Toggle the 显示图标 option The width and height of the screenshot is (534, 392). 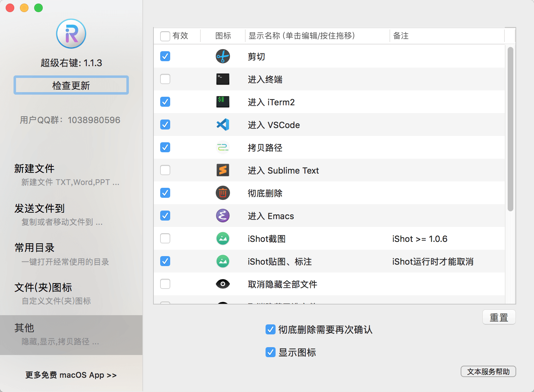[x=271, y=352]
